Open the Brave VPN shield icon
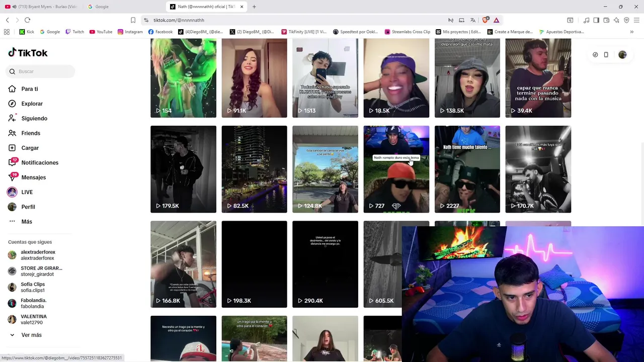 coord(626,20)
